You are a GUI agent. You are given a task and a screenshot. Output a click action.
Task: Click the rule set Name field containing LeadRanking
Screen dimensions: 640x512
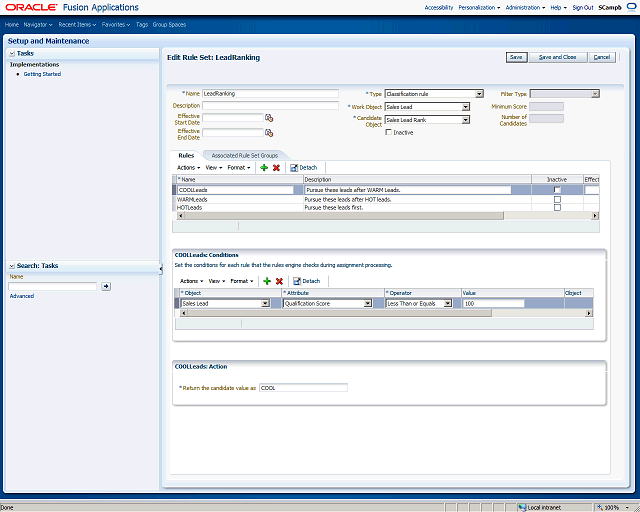coord(270,93)
